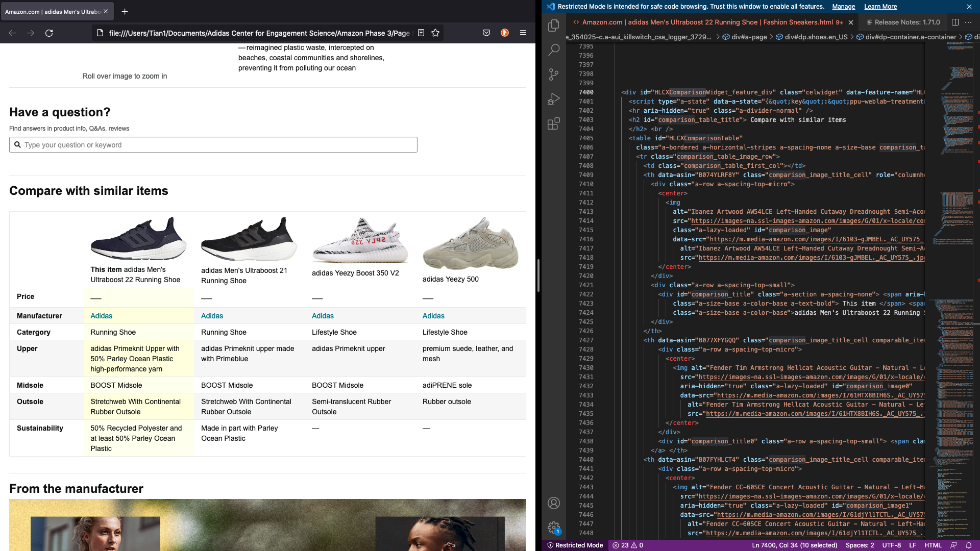980x551 pixels.
Task: Toggle reader view in address bar
Action: click(421, 33)
